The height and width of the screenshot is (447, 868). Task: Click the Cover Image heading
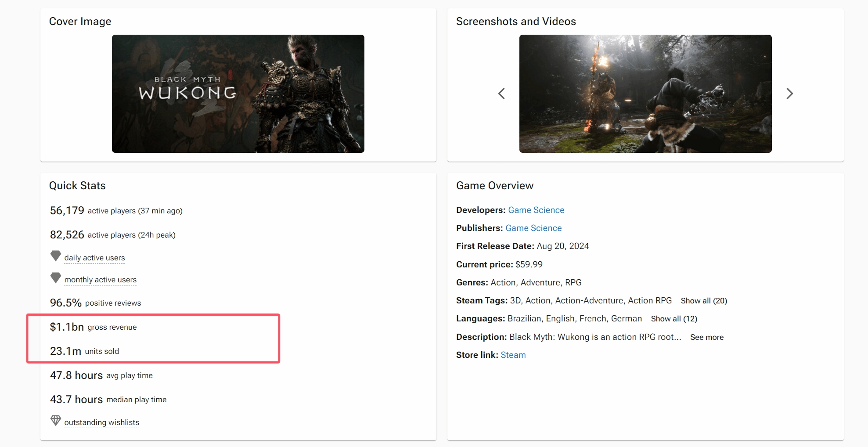pos(80,22)
